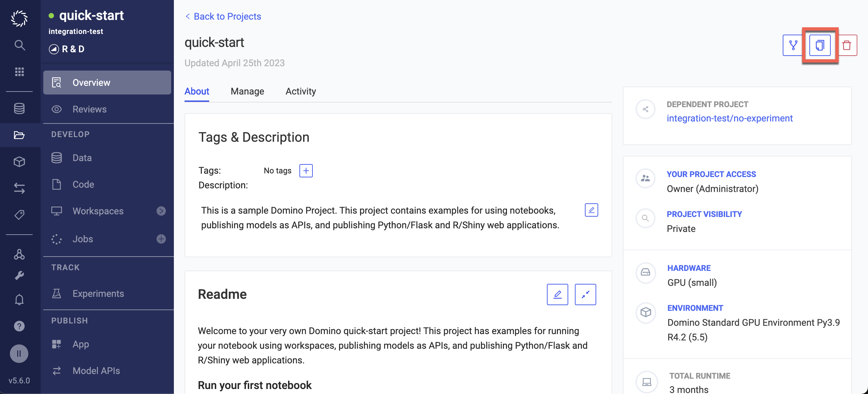This screenshot has height=394, width=868.
Task: Click integration-test owner text in sidebar
Action: (76, 31)
